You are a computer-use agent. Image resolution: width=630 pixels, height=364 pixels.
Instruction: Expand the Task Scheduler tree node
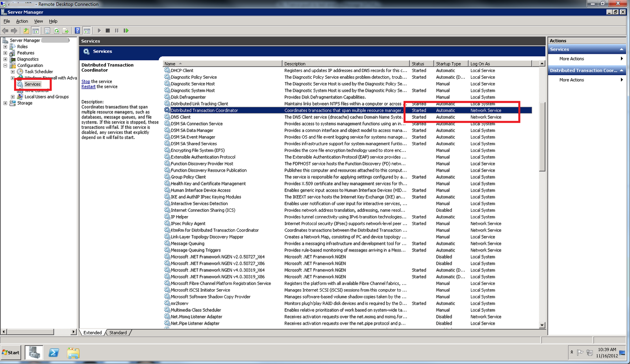coord(13,72)
